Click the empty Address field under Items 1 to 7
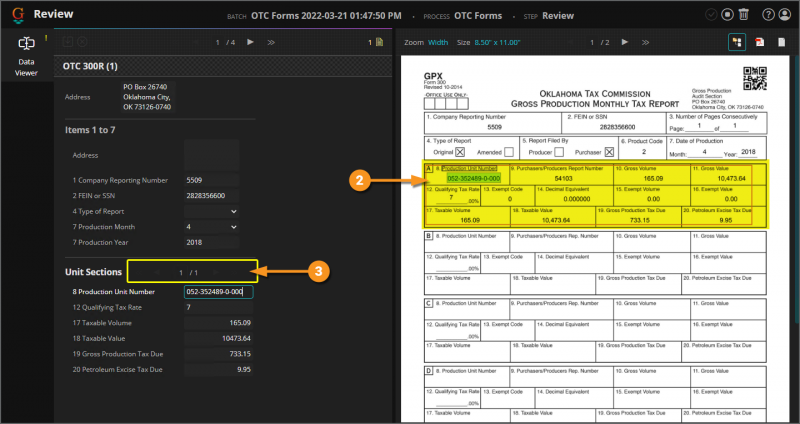Image resolution: width=800 pixels, height=424 pixels. click(211, 155)
